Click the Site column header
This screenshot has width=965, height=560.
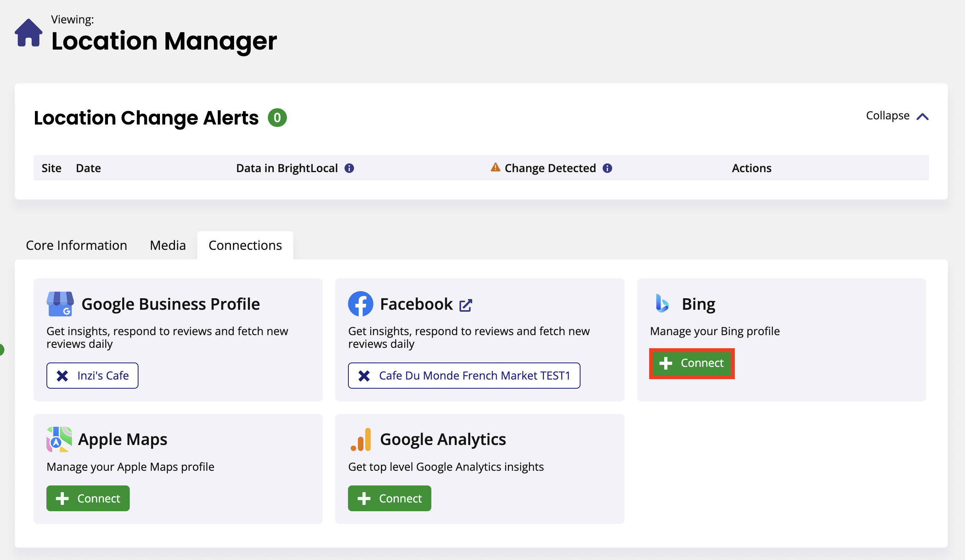coord(52,168)
